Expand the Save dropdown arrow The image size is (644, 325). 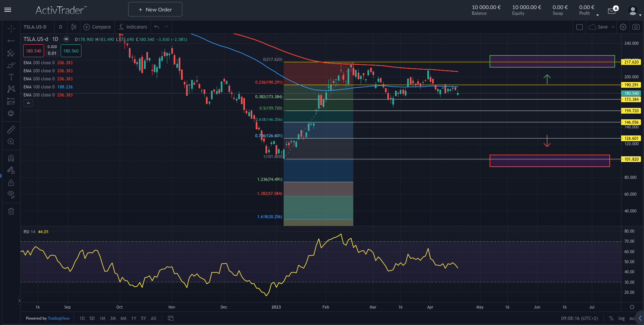613,27
